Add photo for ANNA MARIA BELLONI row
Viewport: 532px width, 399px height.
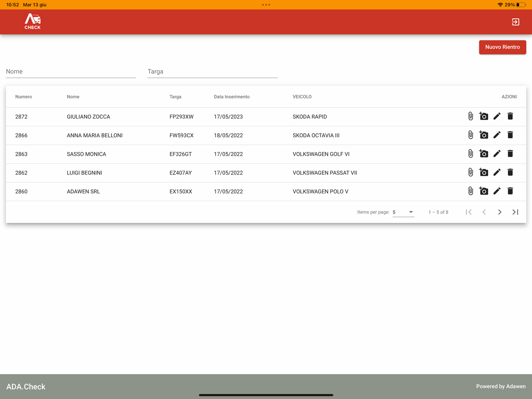[x=484, y=135]
